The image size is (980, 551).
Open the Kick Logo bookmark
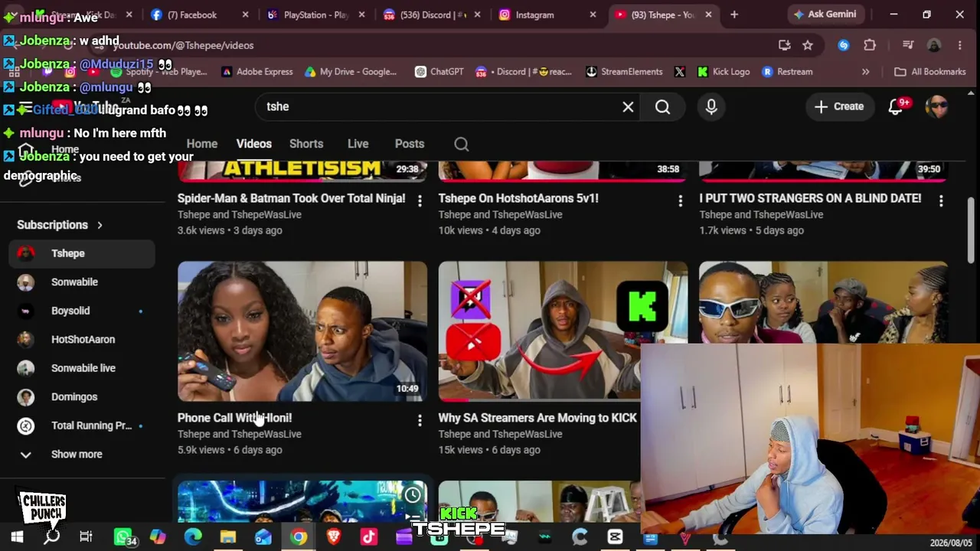pos(724,72)
